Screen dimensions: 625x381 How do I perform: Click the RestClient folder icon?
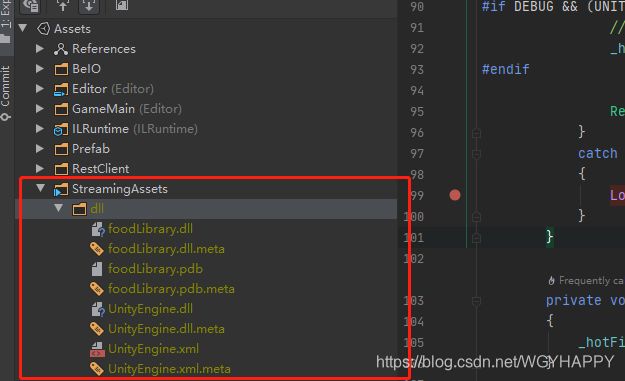click(x=61, y=169)
